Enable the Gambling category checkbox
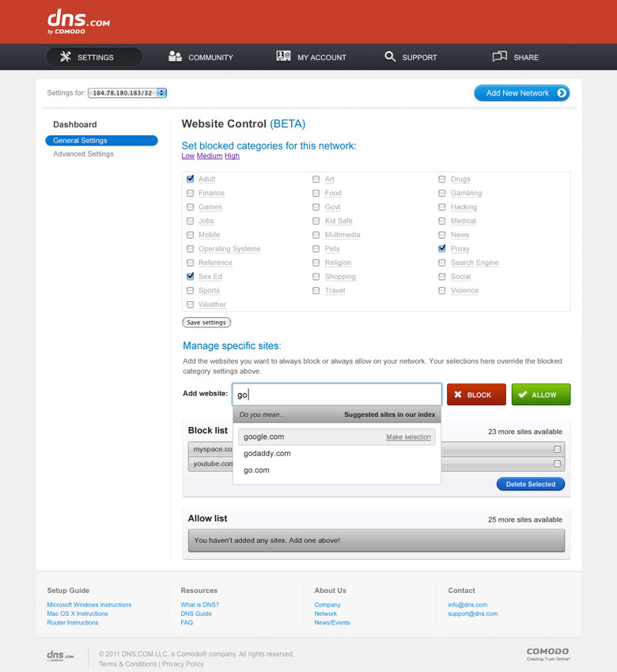 click(x=442, y=193)
